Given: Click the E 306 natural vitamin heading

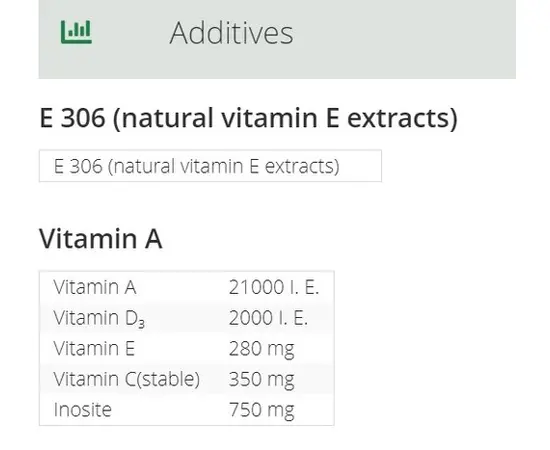Looking at the screenshot, I should pos(248,118).
